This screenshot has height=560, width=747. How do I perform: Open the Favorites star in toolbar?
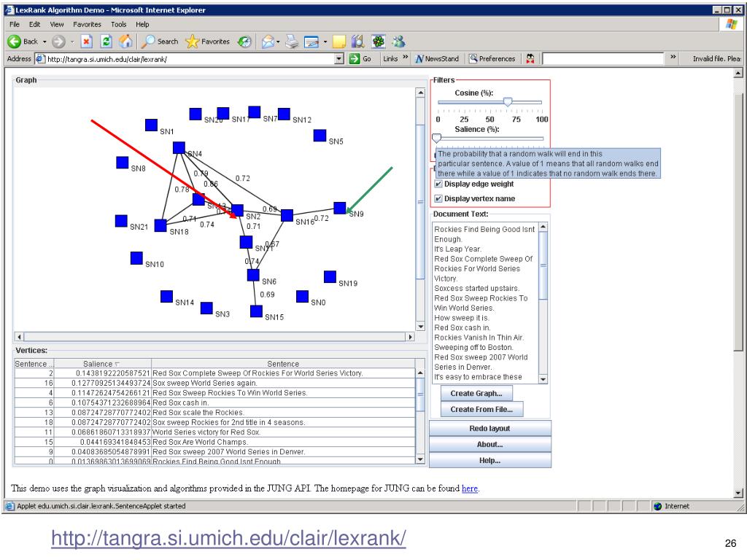(193, 42)
